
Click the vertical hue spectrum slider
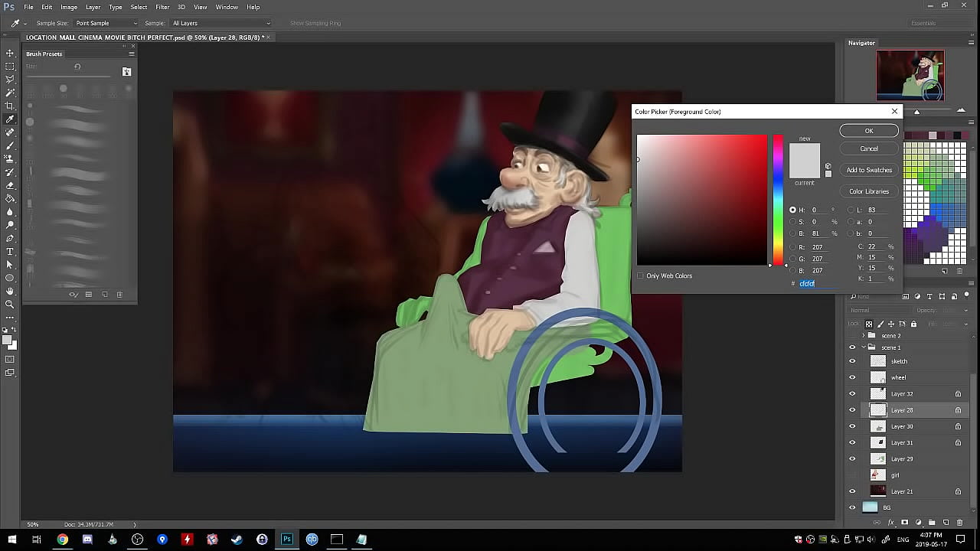778,199
